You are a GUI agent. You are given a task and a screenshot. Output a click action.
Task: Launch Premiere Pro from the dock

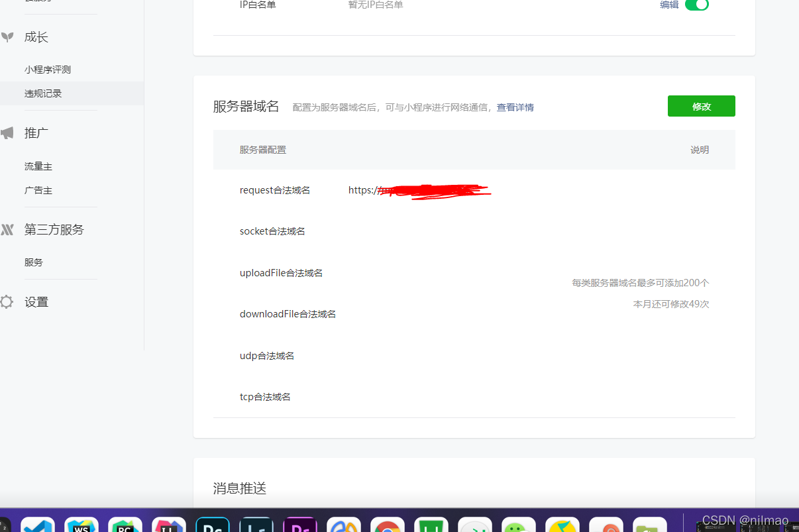click(300, 527)
